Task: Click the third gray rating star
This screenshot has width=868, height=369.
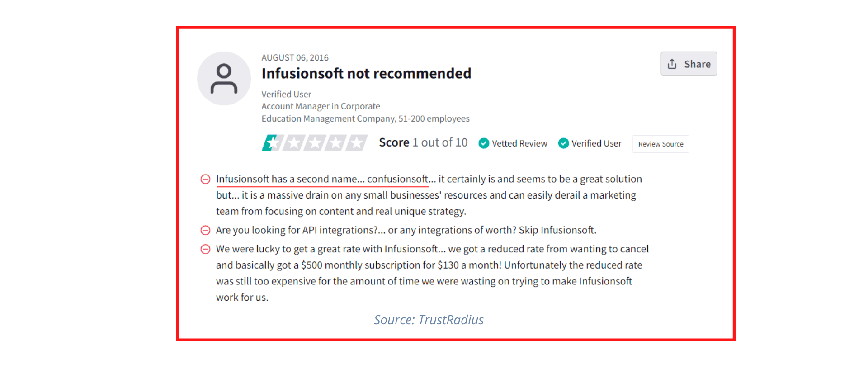Action: [x=315, y=143]
